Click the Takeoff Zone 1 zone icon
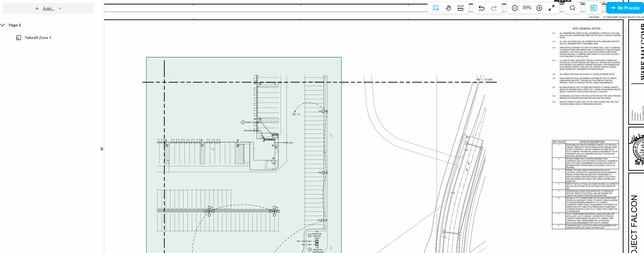 point(19,38)
